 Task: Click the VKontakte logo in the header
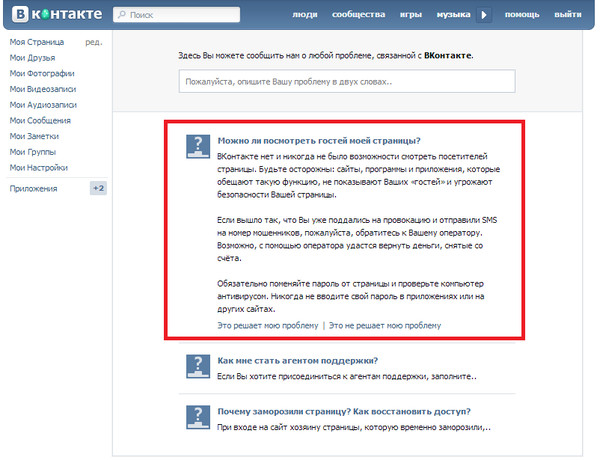click(57, 14)
